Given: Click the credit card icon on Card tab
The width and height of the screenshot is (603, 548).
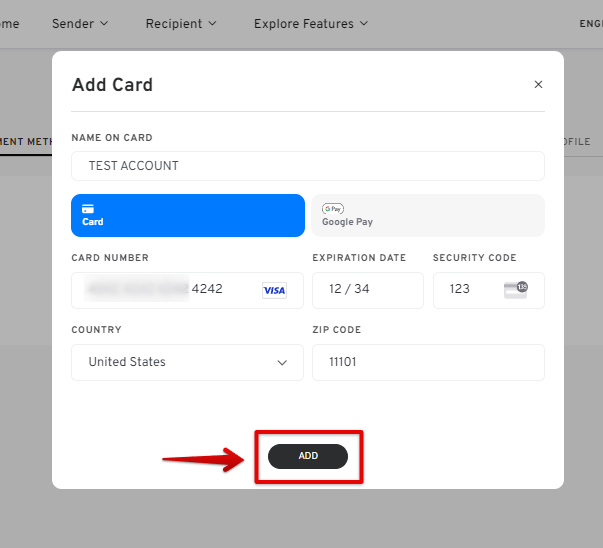Looking at the screenshot, I should point(88,209).
